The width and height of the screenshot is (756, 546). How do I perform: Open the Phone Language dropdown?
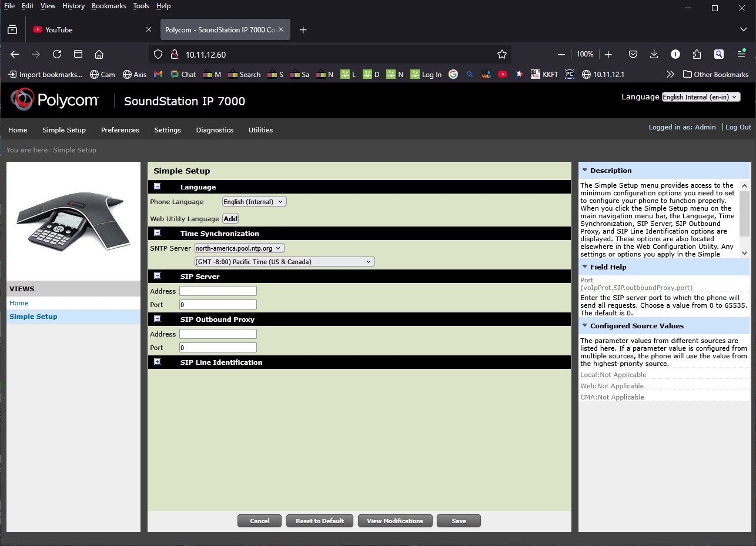pyautogui.click(x=254, y=202)
